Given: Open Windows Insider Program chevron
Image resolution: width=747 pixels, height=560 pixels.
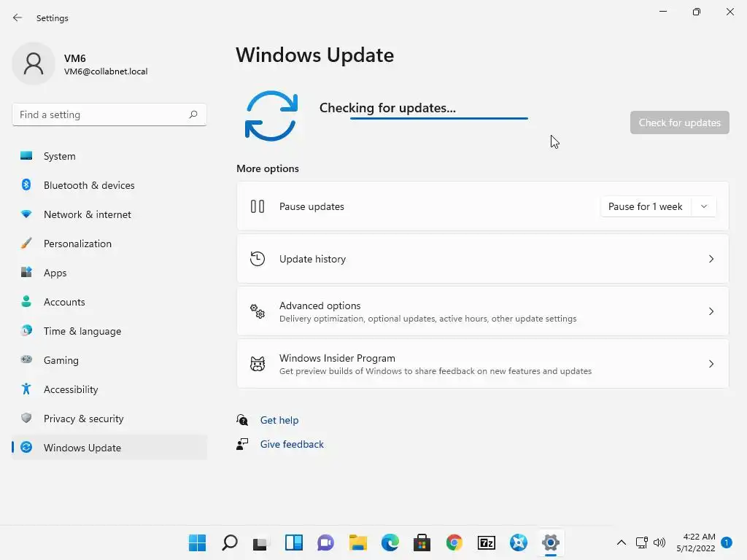Looking at the screenshot, I should pyautogui.click(x=711, y=364).
